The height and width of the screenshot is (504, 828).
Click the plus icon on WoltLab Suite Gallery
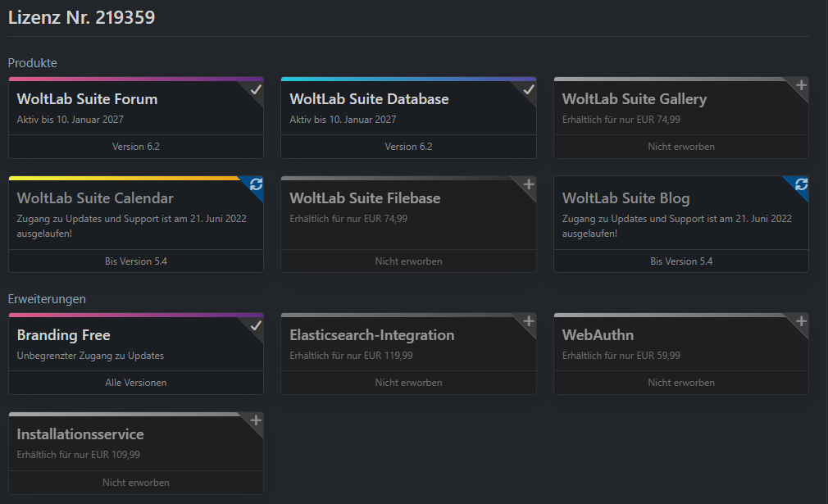point(801,86)
